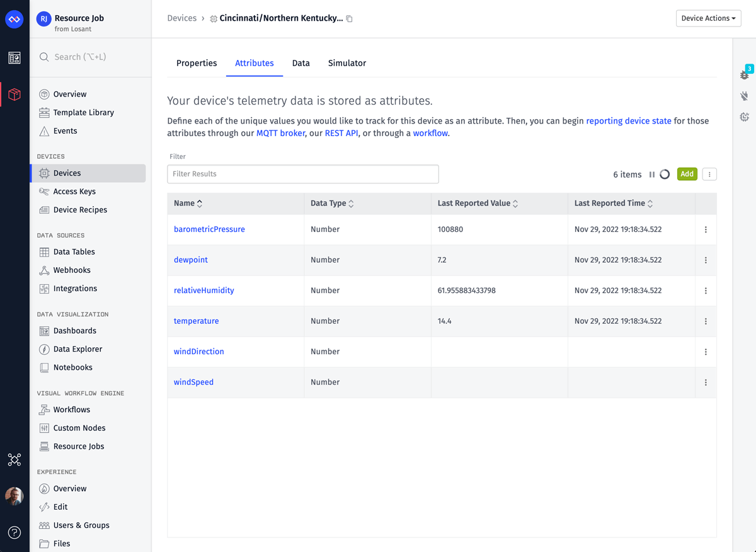Open the dashboards icon in left rail

click(14, 58)
